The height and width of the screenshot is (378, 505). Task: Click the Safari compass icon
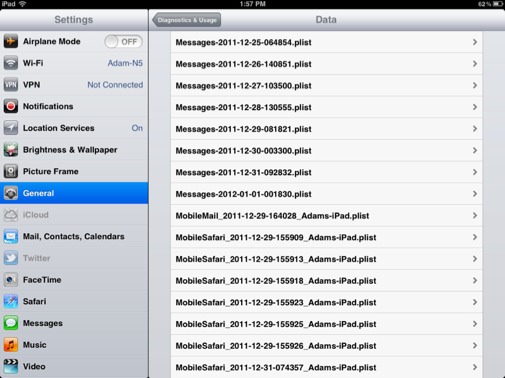coord(11,301)
